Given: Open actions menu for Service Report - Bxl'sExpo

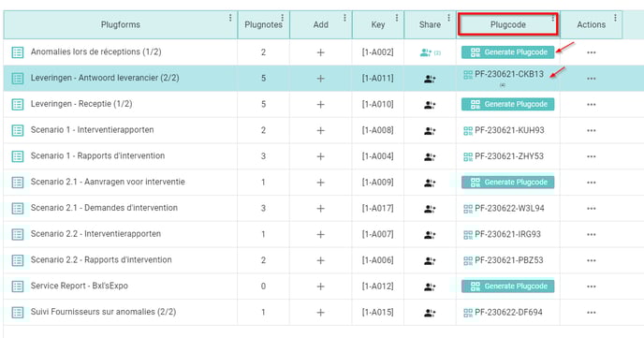Looking at the screenshot, I should coord(592,287).
